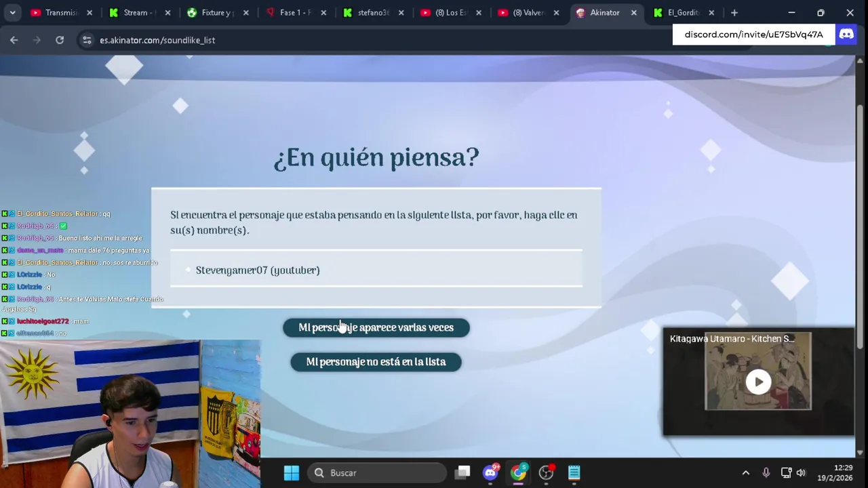Click the discord.com invite link overlay
868x488 pixels.
(753, 34)
